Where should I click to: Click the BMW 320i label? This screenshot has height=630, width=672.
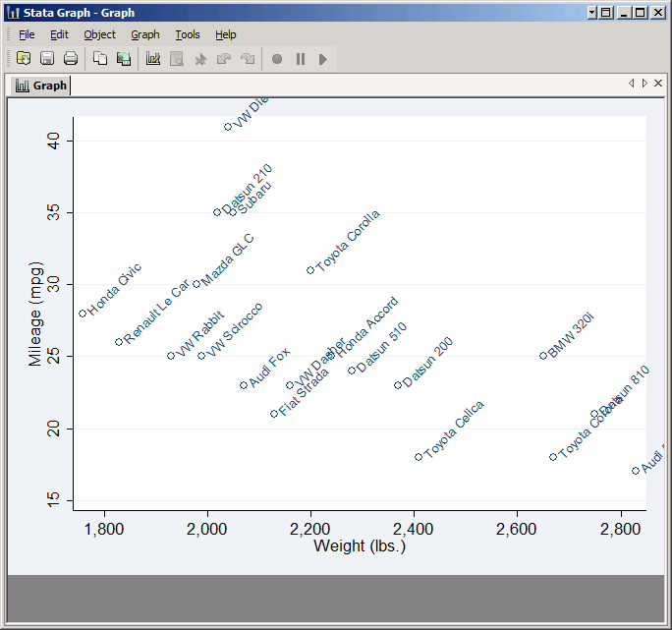[571, 335]
